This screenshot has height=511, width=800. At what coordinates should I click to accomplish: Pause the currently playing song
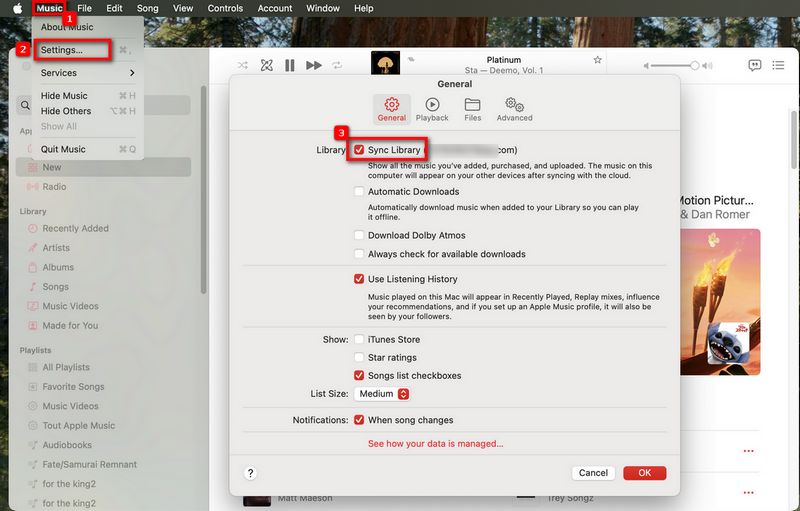pyautogui.click(x=290, y=65)
